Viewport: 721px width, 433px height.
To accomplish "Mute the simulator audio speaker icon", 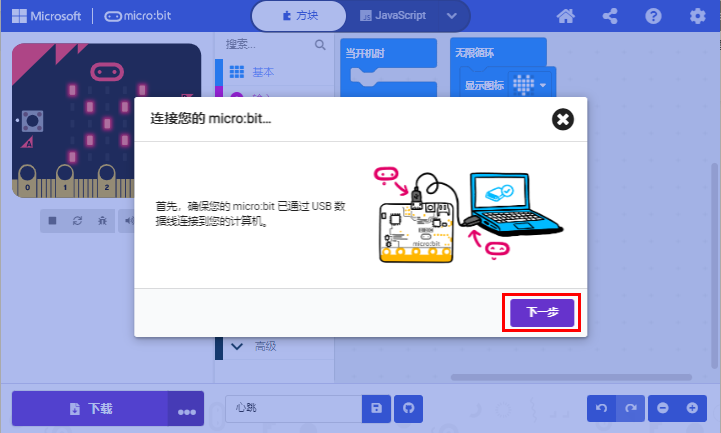I will pos(128,221).
